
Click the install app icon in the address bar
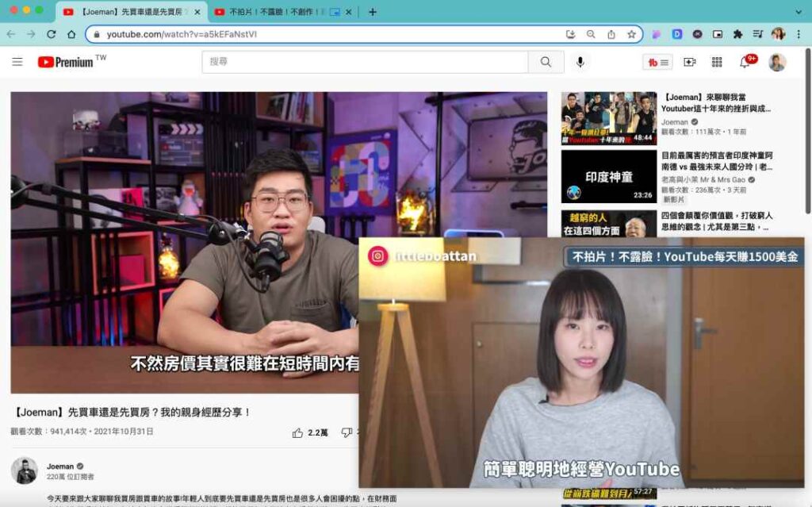pos(571,34)
